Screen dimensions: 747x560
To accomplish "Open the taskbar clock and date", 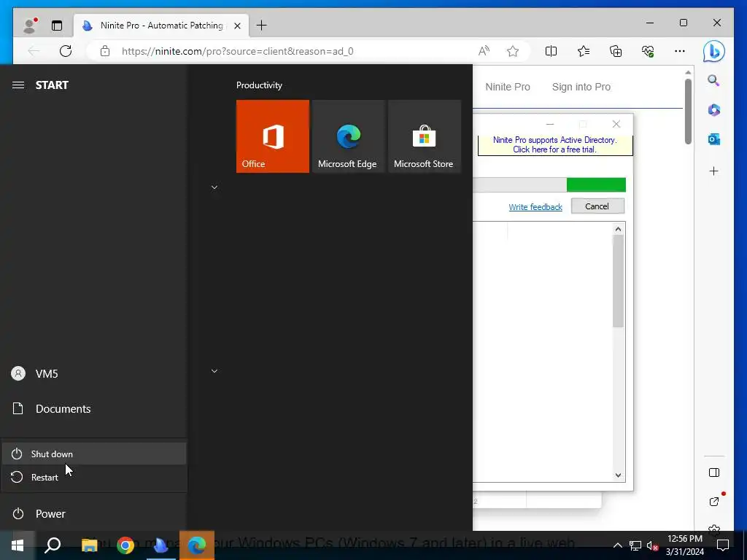I will (684, 545).
